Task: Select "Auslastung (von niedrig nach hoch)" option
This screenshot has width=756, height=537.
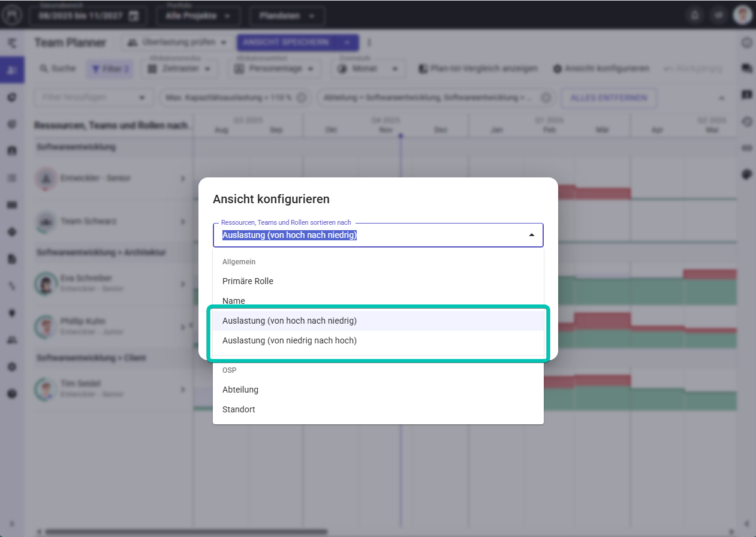Action: coord(290,340)
